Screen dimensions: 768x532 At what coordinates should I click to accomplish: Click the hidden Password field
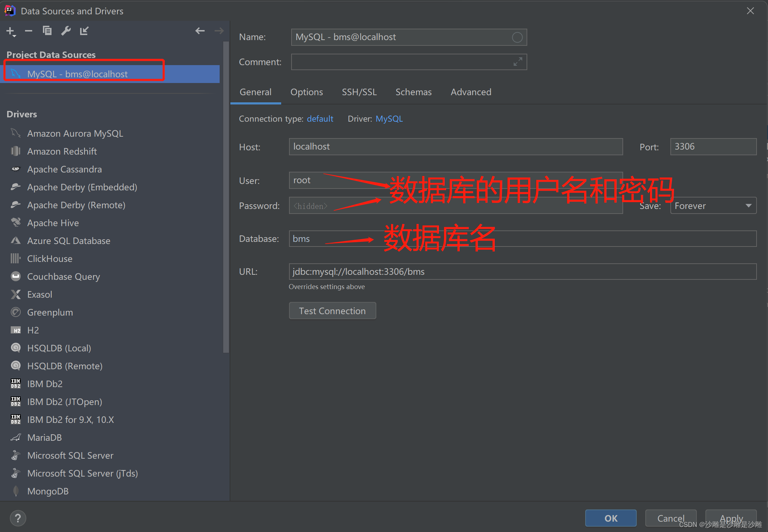pos(456,206)
